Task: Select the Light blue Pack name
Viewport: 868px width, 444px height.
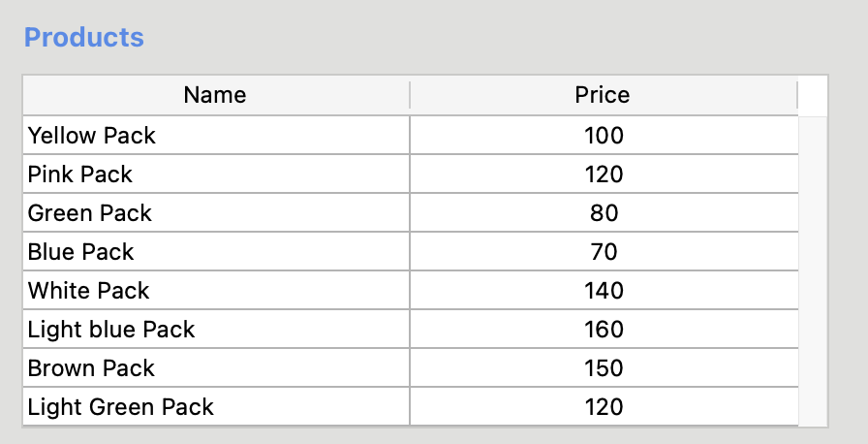Action: tap(111, 330)
